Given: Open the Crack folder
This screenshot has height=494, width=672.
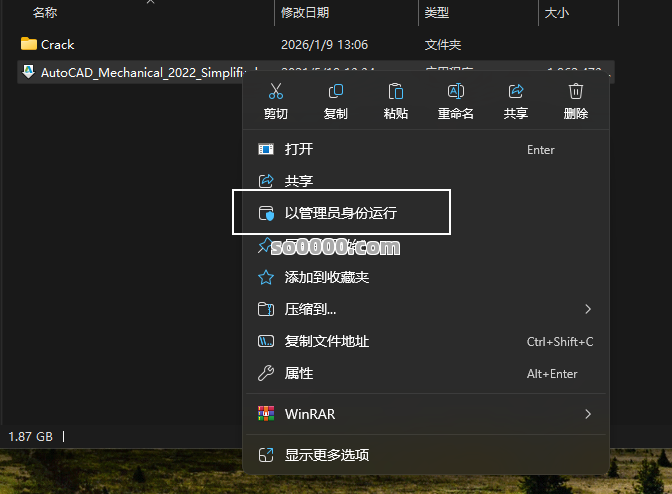Looking at the screenshot, I should click(x=58, y=44).
